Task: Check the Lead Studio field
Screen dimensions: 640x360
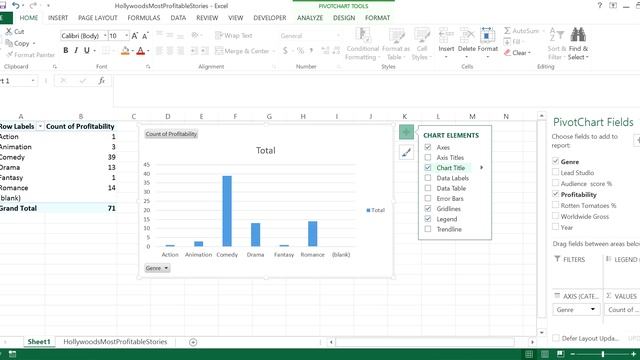Action: 556,172
